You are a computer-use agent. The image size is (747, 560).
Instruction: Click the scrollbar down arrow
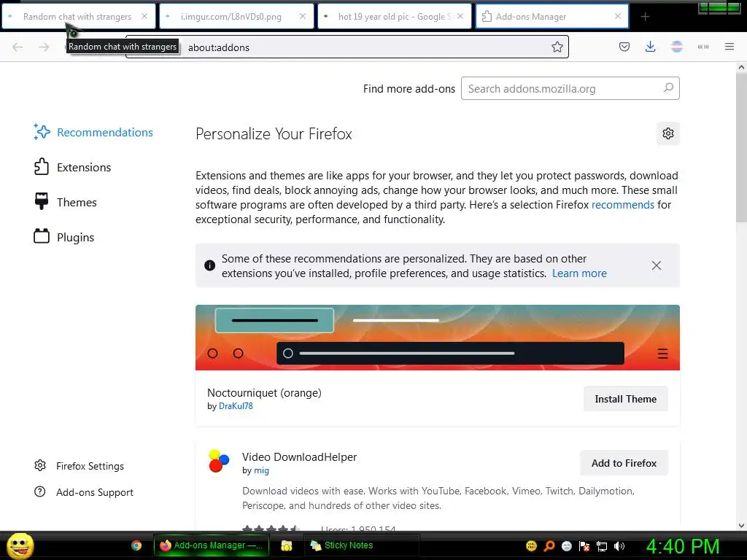pyautogui.click(x=741, y=525)
